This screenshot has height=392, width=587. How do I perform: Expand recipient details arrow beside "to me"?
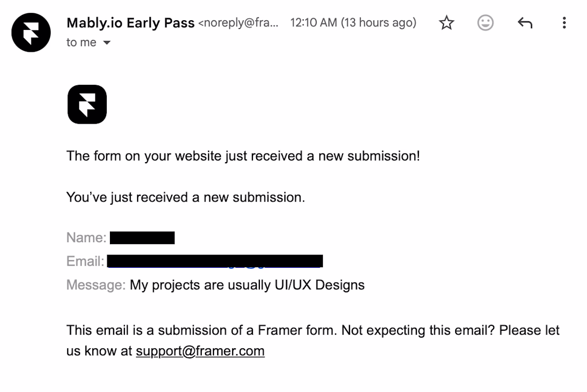click(107, 43)
